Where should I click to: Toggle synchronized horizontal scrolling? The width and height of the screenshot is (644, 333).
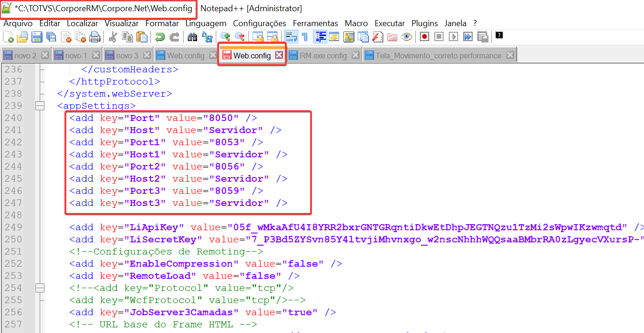tap(273, 36)
